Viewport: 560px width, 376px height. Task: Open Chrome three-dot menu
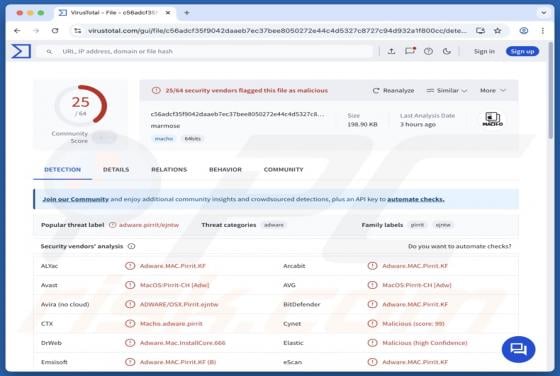click(x=542, y=31)
